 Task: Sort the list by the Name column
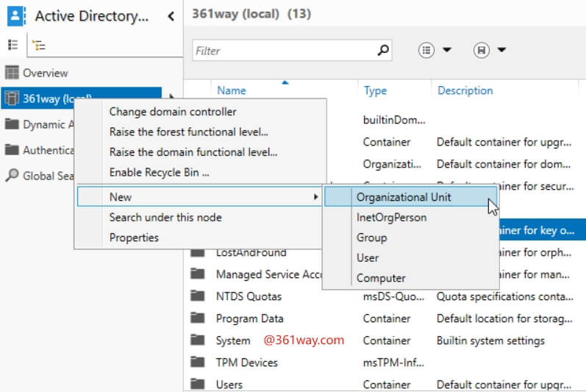(232, 90)
